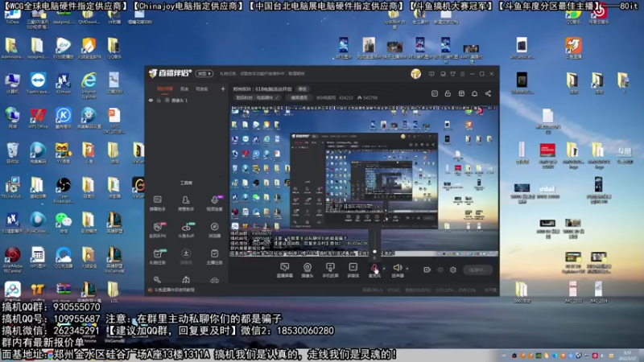This screenshot has height=362, width=644.
Task: Open the TeamViewer desktop icon
Action: click(x=38, y=84)
